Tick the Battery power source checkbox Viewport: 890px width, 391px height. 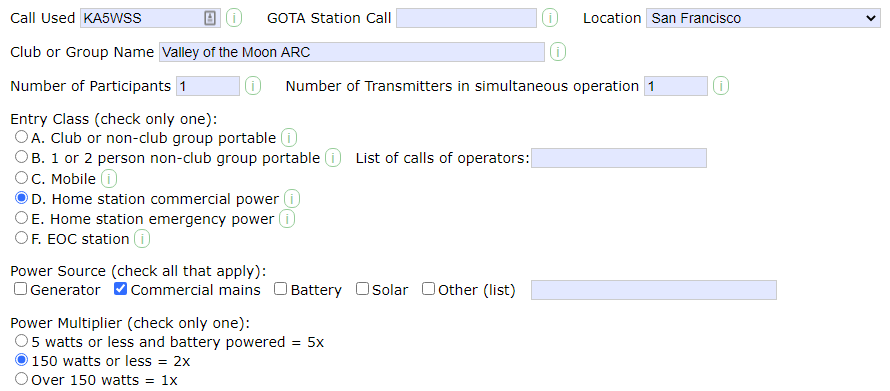(280, 289)
